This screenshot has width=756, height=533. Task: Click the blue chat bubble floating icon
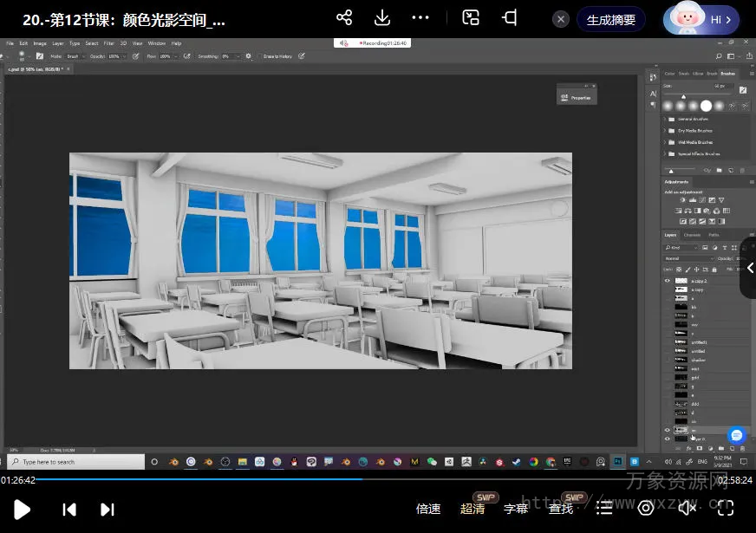pos(736,435)
